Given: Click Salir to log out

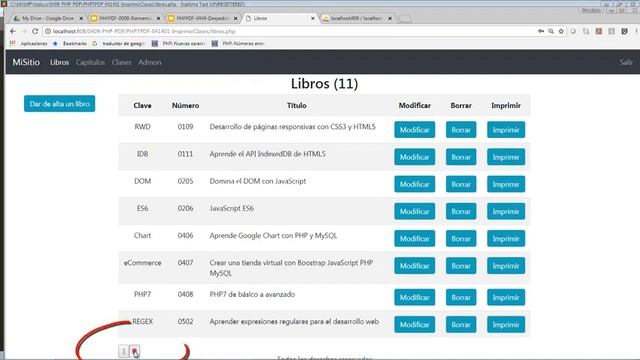Looking at the screenshot, I should click(x=626, y=62).
